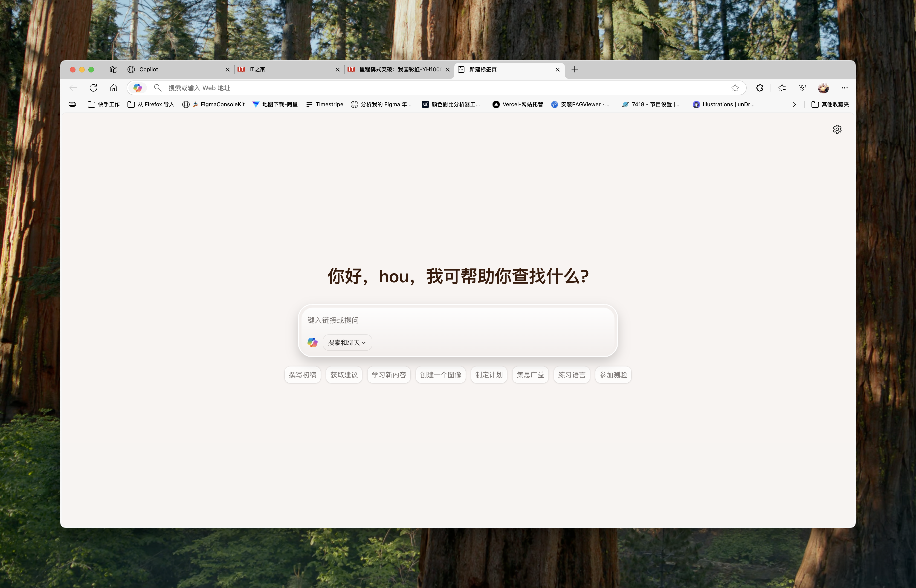Click the leftmost favorites bar icon
916x588 pixels.
click(x=72, y=104)
